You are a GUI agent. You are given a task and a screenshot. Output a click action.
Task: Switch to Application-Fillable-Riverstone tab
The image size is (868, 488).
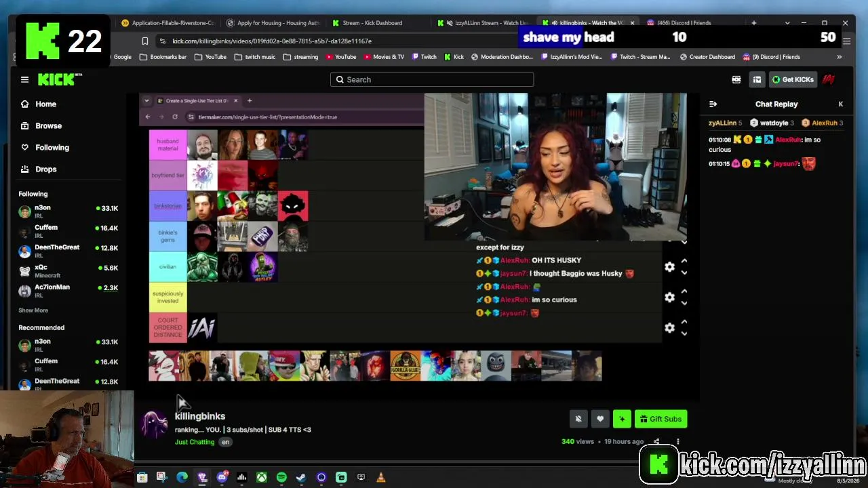pos(167,23)
